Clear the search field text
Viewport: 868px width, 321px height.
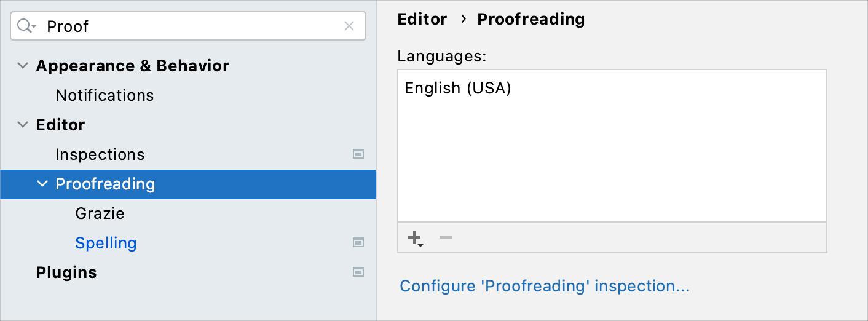(x=349, y=26)
